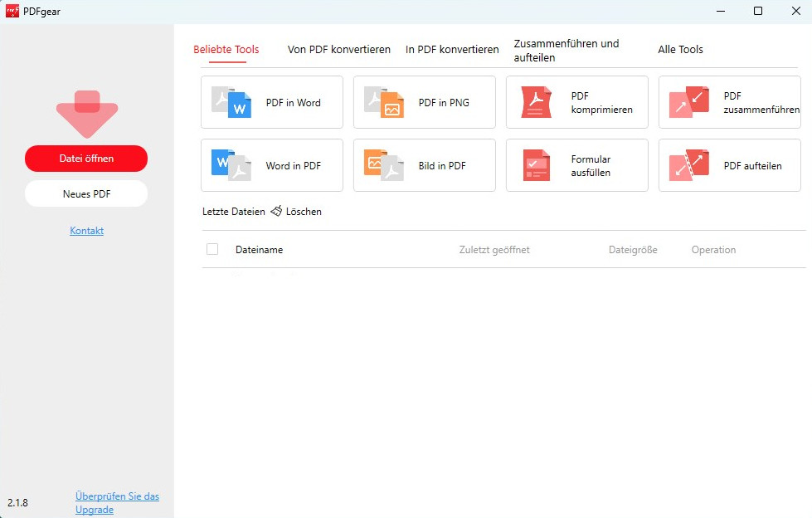The width and height of the screenshot is (812, 518).
Task: Select the PDF in PNG tool
Action: (x=424, y=102)
